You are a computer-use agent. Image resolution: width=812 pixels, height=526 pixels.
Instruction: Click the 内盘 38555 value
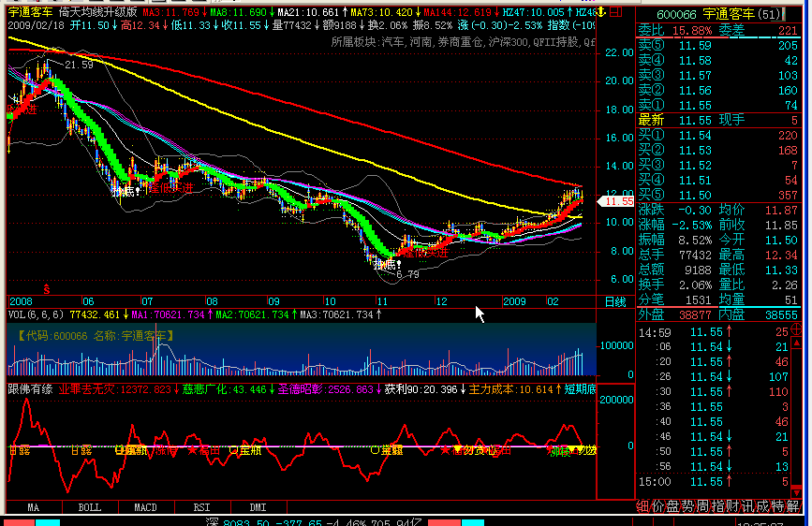coord(781,314)
